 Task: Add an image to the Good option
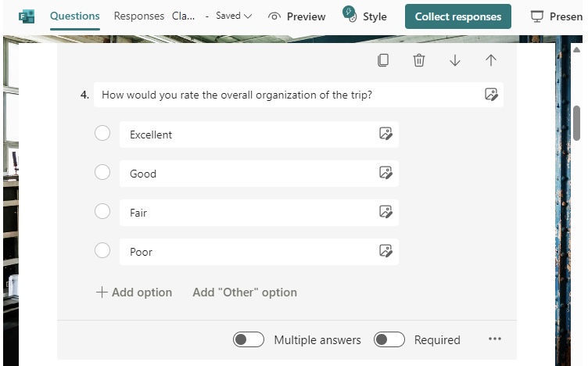click(386, 173)
